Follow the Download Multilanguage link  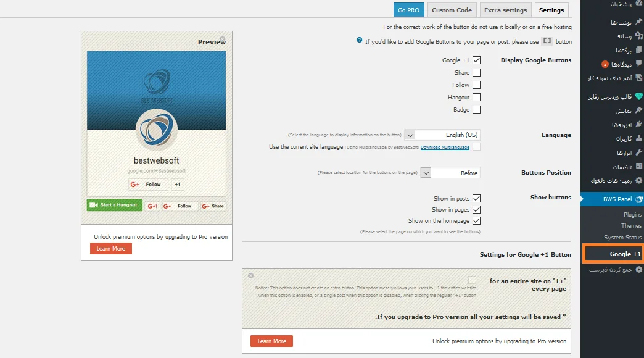[445, 147]
